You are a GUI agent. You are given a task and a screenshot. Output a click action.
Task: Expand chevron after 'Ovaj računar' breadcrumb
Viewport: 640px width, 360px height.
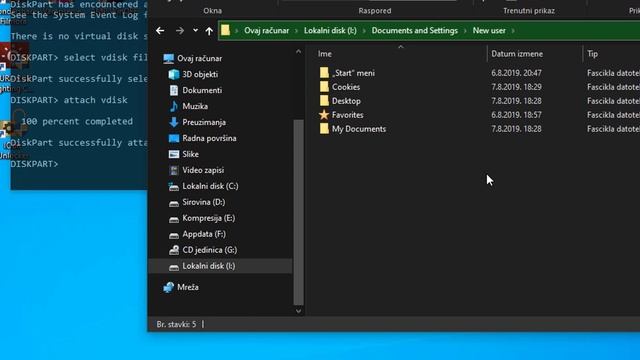(x=296, y=31)
